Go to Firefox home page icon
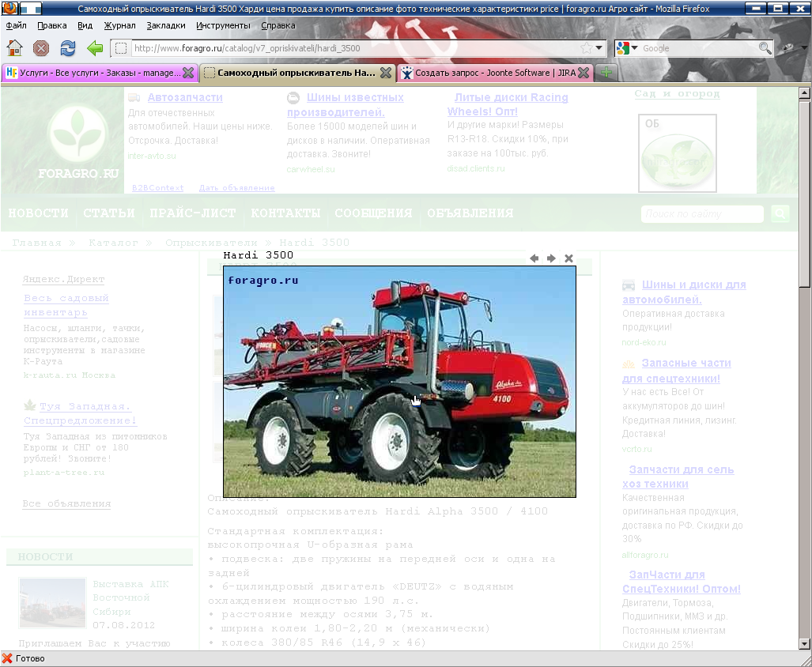The height and width of the screenshot is (667, 812). coord(14,48)
